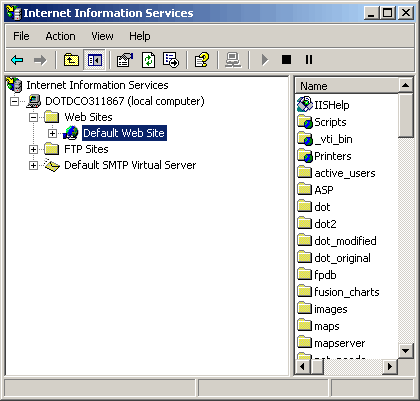Image resolution: width=420 pixels, height=401 pixels.
Task: Click the SMTP Virtual Server envelope icon
Action: point(52,165)
